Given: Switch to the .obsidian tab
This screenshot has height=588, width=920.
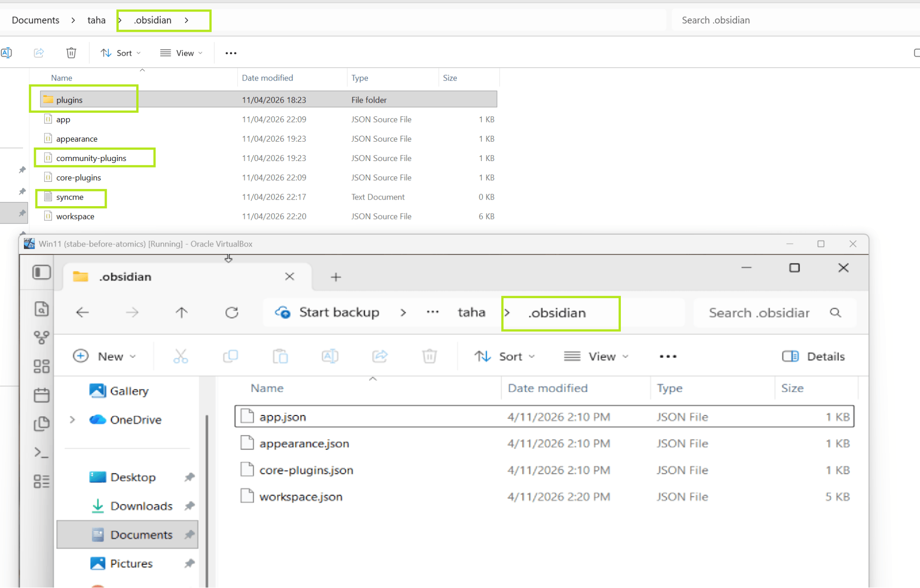Looking at the screenshot, I should point(125,277).
